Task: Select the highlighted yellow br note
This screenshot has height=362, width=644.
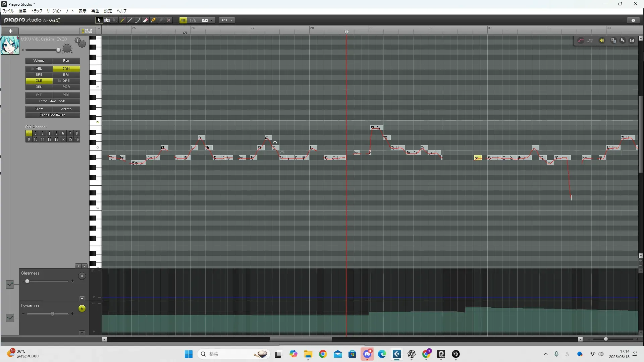Action: point(478,158)
